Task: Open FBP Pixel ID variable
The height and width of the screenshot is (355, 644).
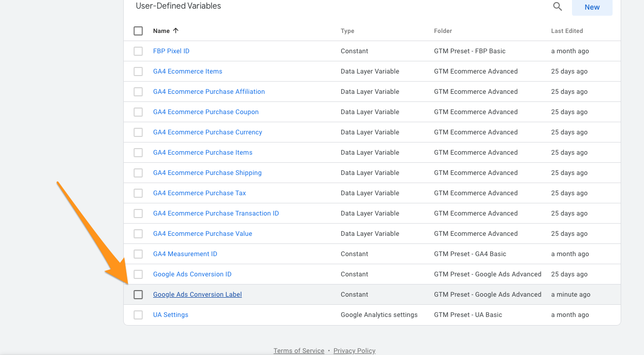Action: [171, 51]
